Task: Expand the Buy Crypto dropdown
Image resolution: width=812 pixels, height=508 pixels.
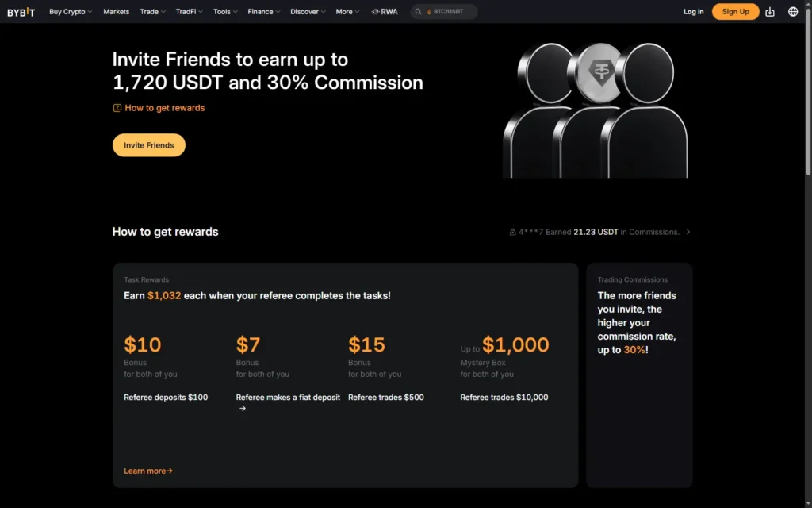Action: point(71,11)
